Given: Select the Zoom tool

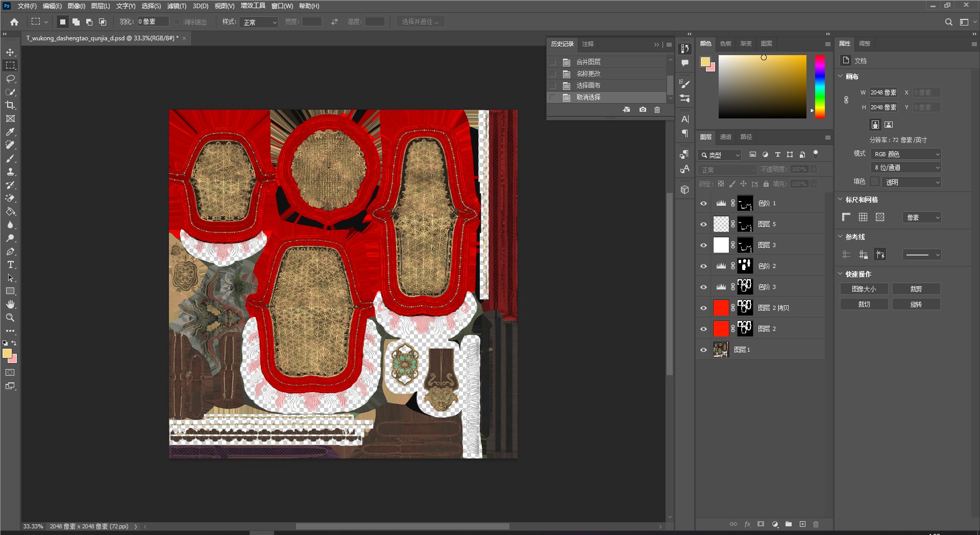Looking at the screenshot, I should point(10,318).
